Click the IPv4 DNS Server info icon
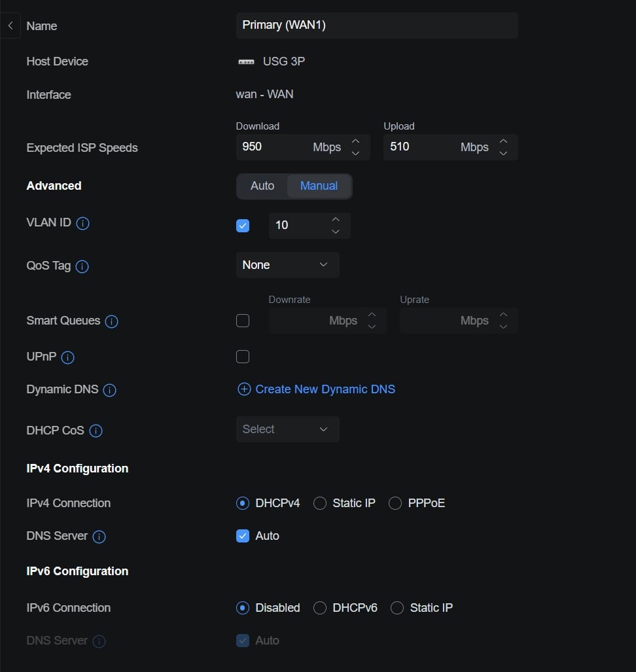The image size is (636, 672). coord(99,537)
